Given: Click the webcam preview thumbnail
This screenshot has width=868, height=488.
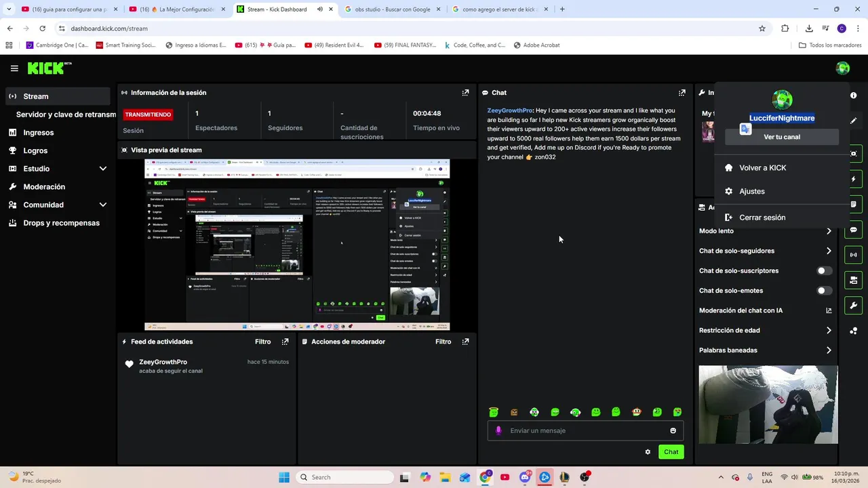Looking at the screenshot, I should [768, 405].
